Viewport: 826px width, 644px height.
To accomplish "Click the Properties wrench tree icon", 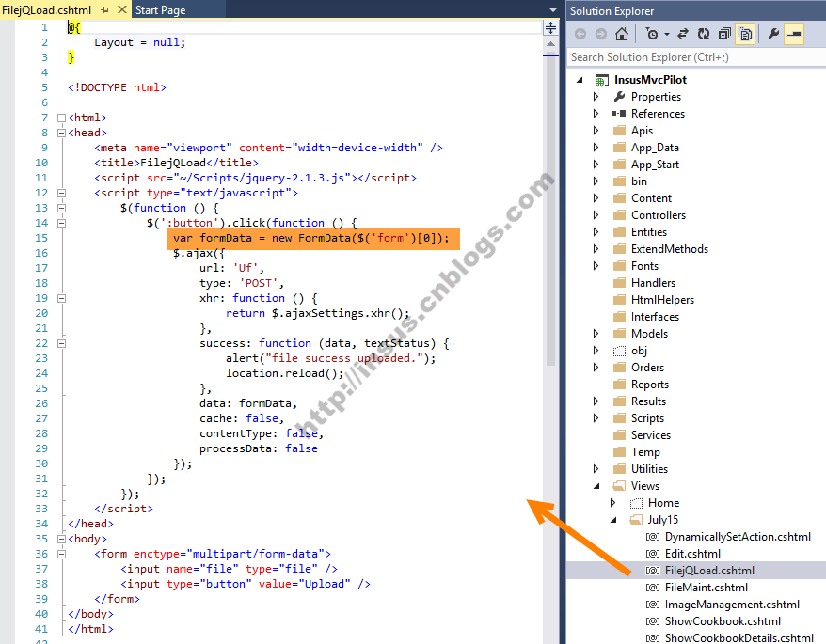I will [619, 96].
